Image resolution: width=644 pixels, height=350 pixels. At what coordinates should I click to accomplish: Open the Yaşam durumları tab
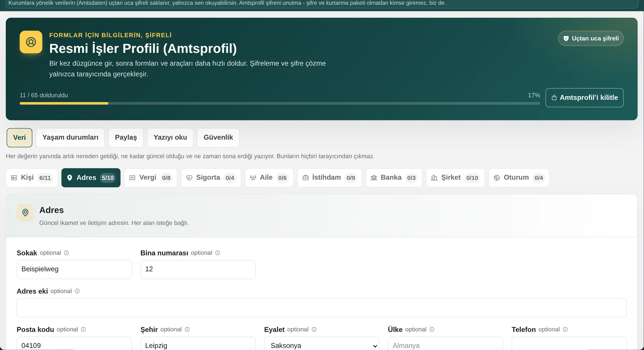(70, 138)
